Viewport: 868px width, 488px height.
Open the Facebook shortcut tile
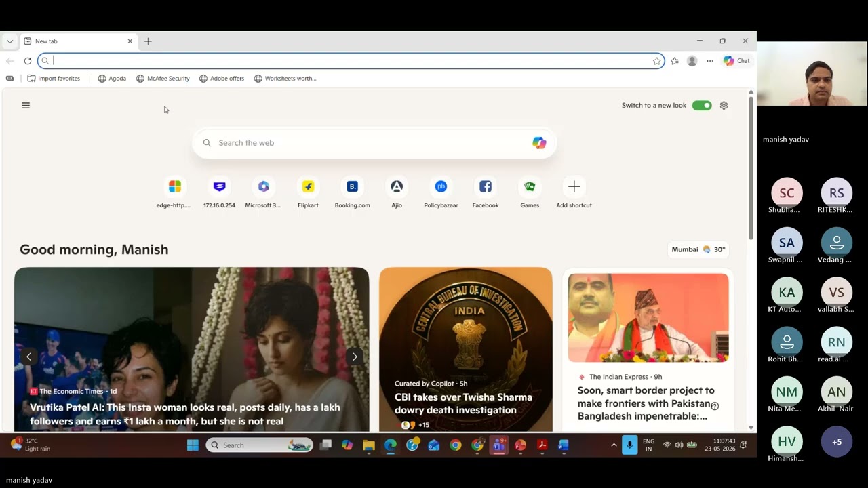pos(486,192)
